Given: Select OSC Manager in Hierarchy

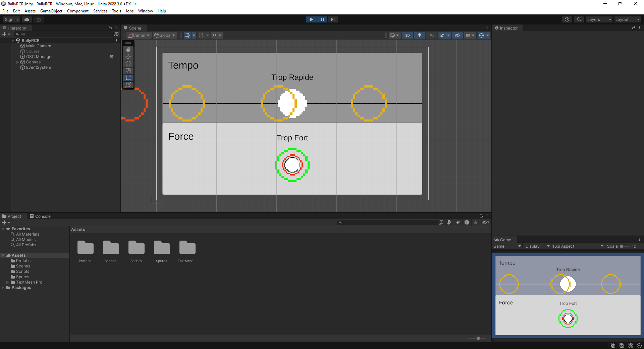Looking at the screenshot, I should [x=39, y=57].
